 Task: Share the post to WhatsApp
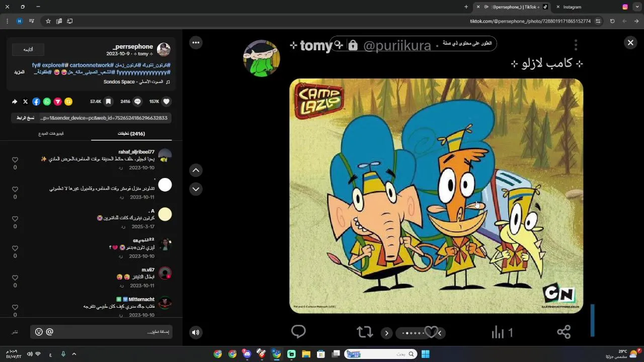click(x=47, y=102)
